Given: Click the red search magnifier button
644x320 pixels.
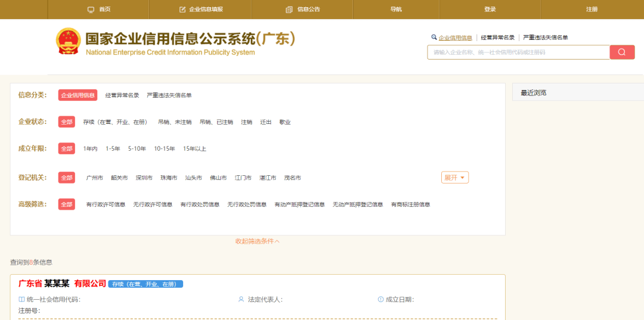Looking at the screenshot, I should click(x=621, y=52).
